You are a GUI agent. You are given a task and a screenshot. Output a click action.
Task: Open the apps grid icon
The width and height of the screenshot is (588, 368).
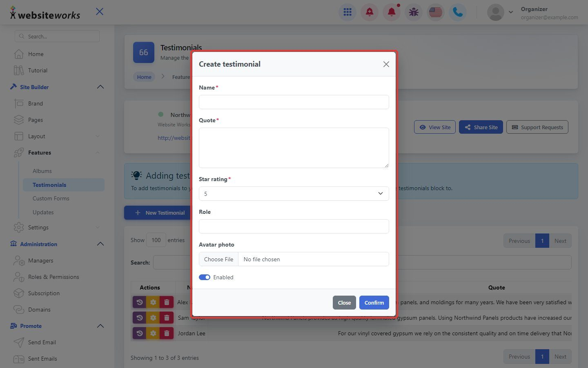(347, 12)
